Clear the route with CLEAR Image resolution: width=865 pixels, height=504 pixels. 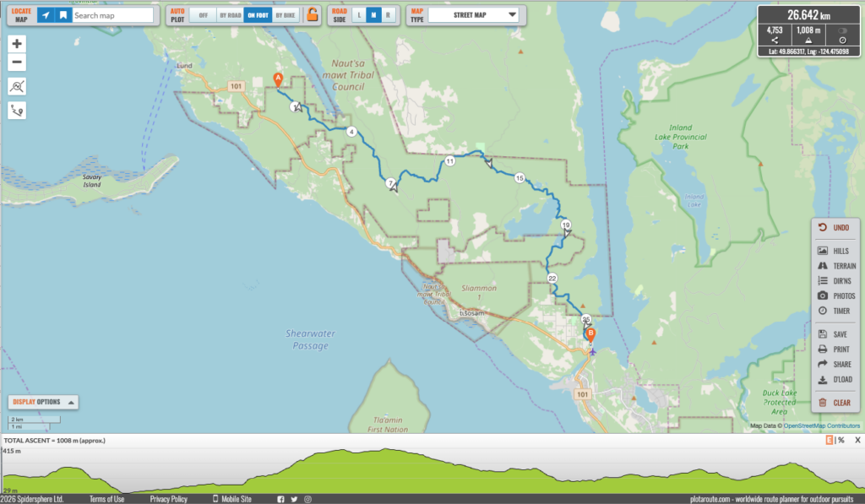point(835,403)
